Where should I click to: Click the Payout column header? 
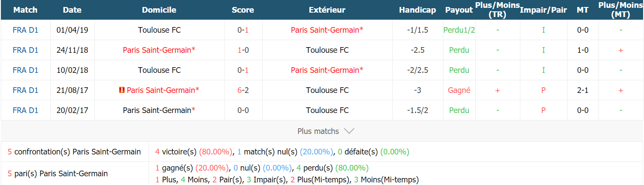click(x=459, y=10)
